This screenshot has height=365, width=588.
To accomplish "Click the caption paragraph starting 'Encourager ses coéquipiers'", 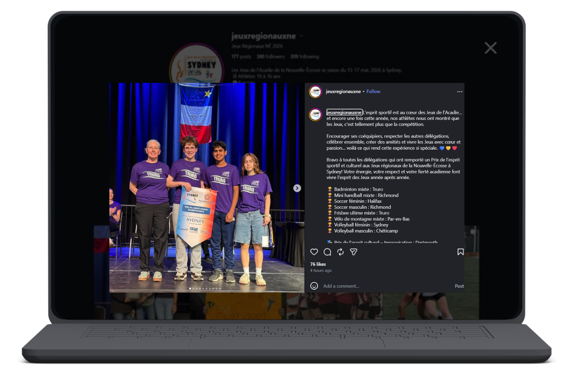I will (394, 142).
